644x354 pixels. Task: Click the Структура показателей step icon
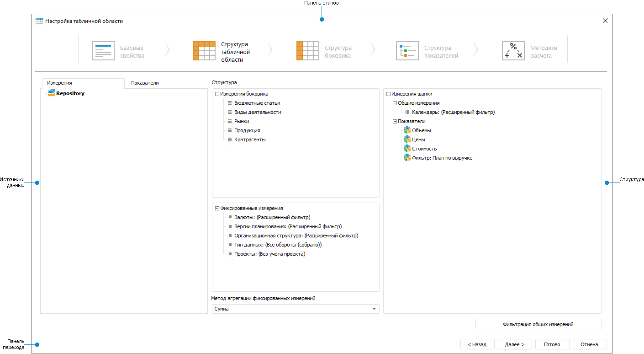pyautogui.click(x=407, y=51)
